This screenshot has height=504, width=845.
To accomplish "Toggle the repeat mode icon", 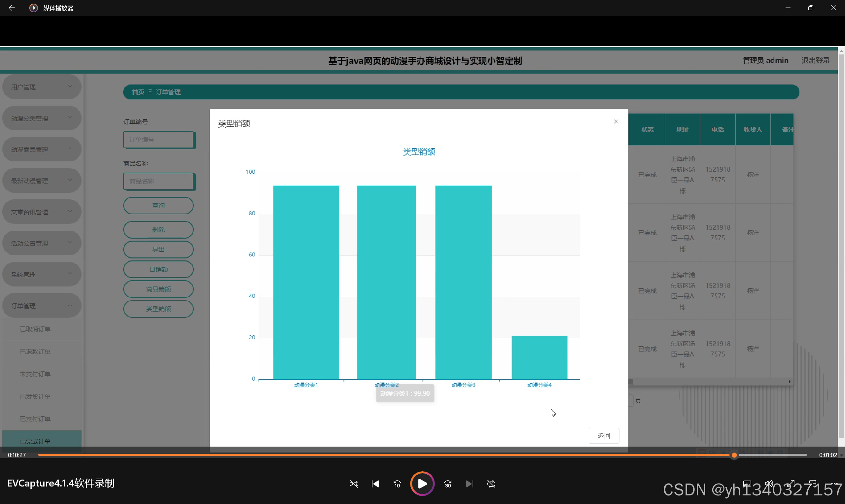I will (x=491, y=484).
